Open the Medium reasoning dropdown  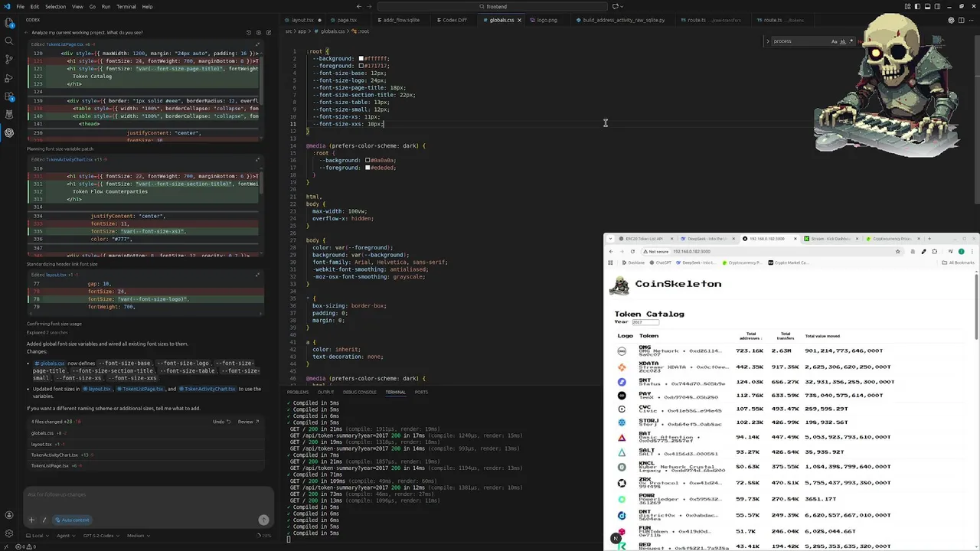click(137, 536)
